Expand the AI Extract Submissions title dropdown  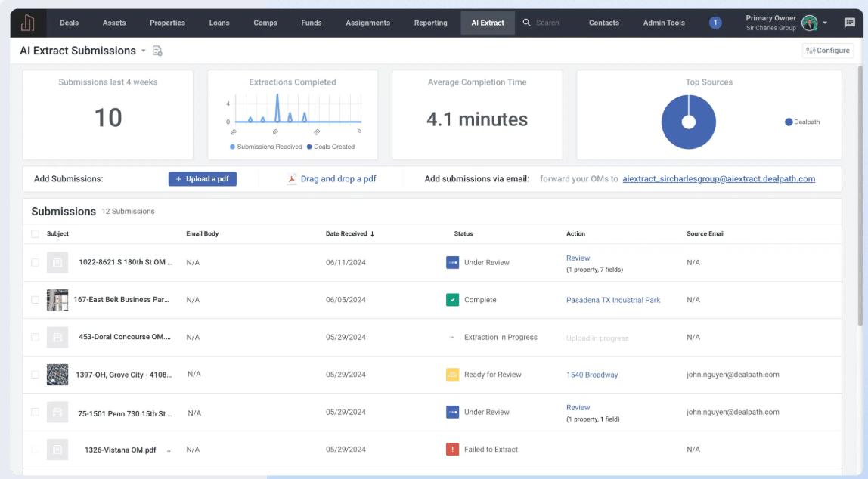[x=144, y=51]
